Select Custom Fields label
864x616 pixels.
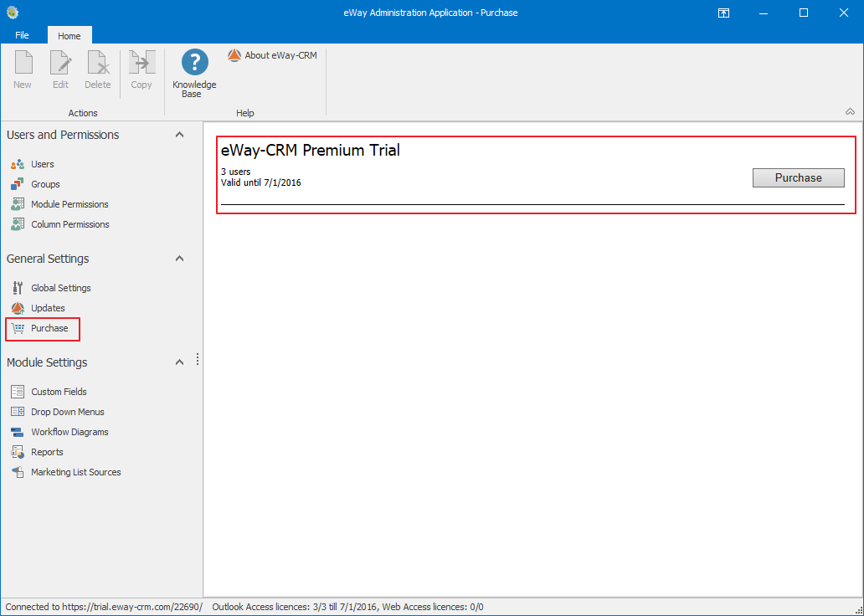pos(59,392)
